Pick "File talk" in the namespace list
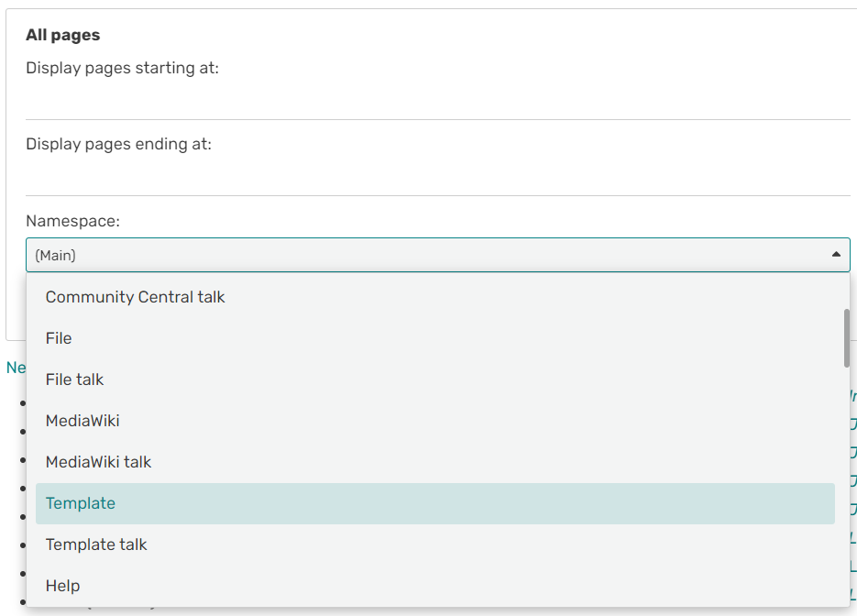857x616 pixels. pos(74,379)
